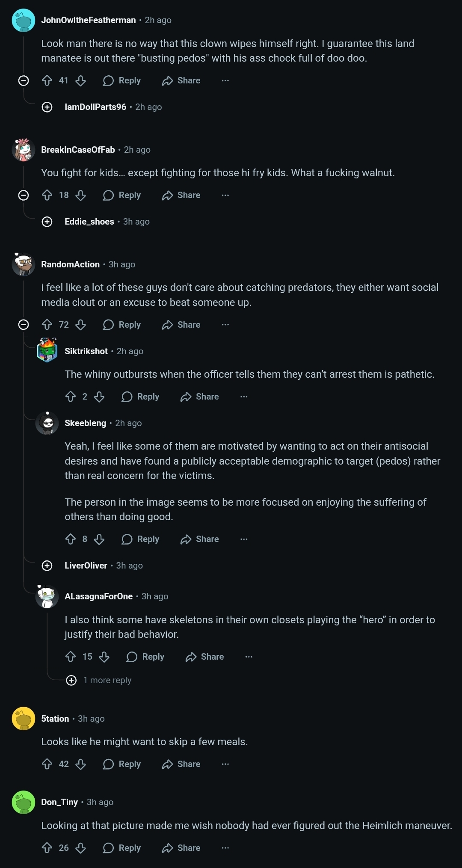Downvote 5tation's comment
This screenshot has height=868, width=462.
(x=81, y=764)
